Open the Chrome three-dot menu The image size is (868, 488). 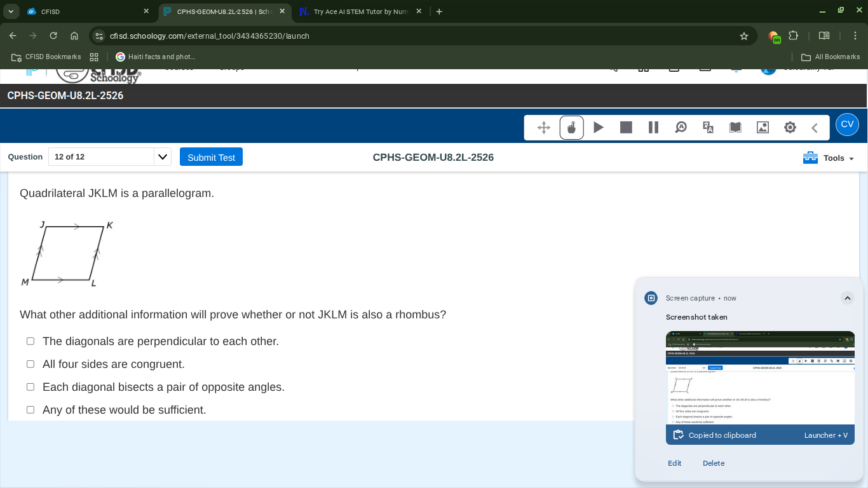pos(855,36)
